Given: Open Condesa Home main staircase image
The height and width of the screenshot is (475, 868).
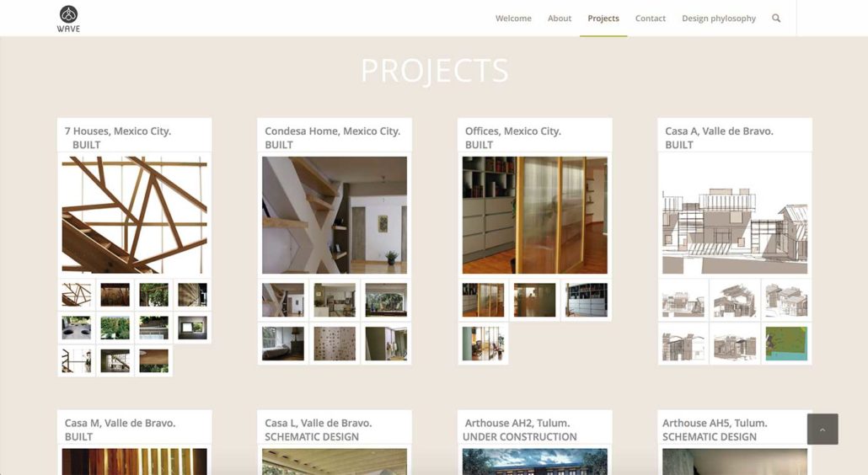Looking at the screenshot, I should pos(335,215).
